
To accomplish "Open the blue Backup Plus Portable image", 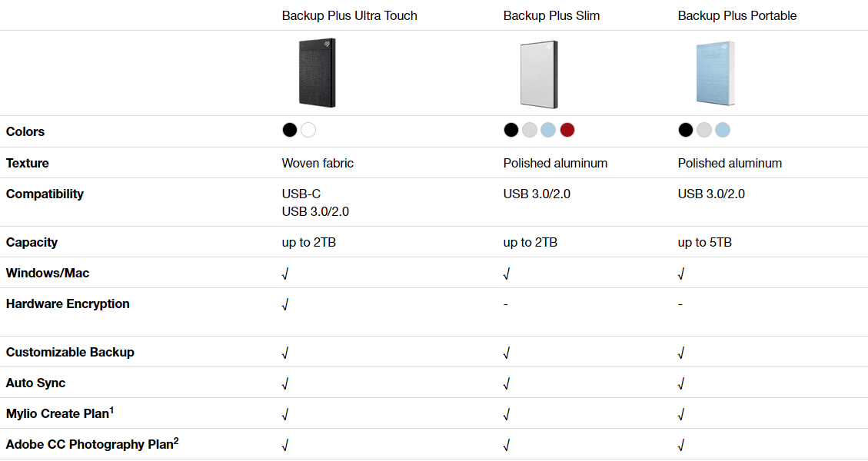I will coord(714,74).
